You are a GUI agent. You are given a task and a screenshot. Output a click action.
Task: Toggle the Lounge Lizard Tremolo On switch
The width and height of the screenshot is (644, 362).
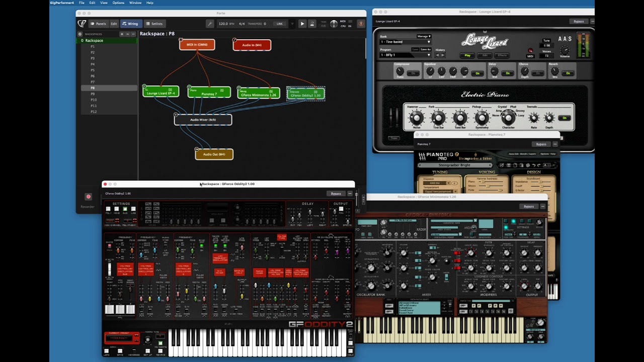[565, 118]
